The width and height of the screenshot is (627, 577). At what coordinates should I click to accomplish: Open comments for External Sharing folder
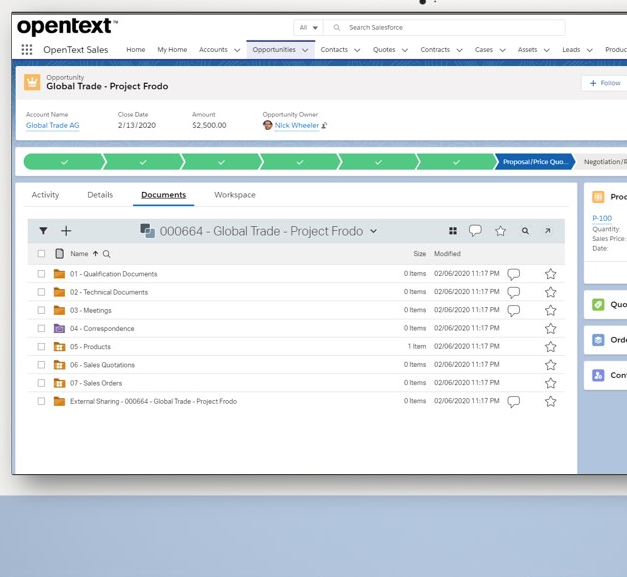click(513, 402)
